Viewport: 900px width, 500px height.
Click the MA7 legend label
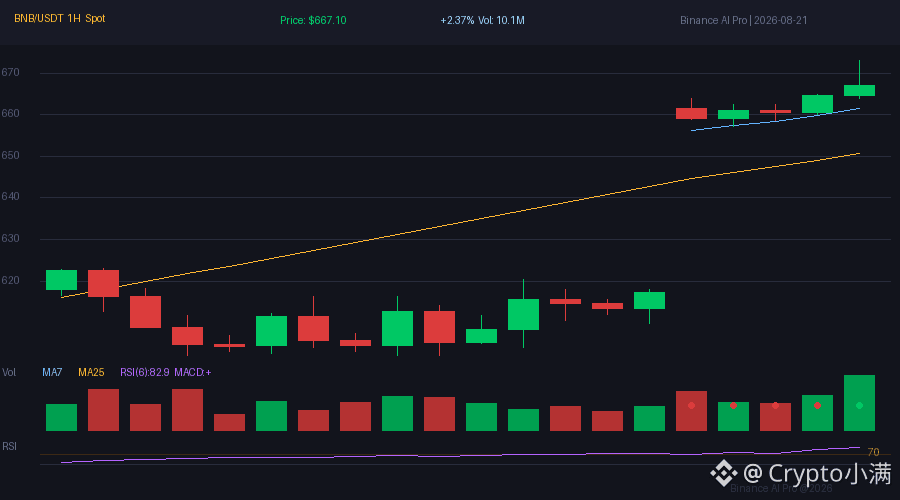[x=52, y=373]
